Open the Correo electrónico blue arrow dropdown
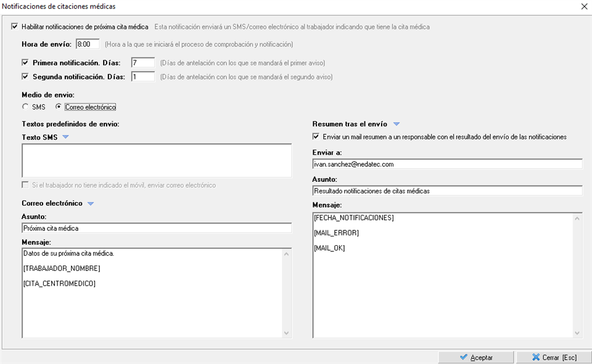Image resolution: width=592 pixels, height=364 pixels. 90,203
